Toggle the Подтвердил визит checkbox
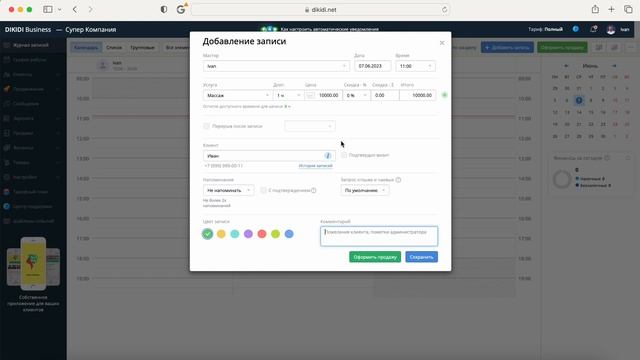640x360 pixels. click(344, 155)
